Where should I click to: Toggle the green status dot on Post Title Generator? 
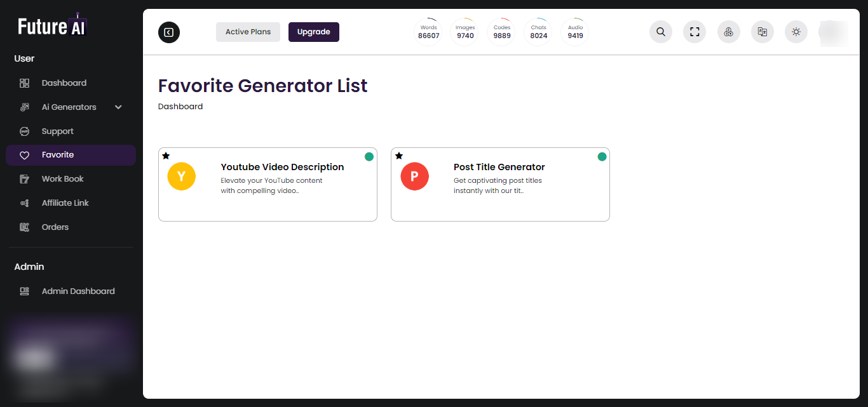pyautogui.click(x=602, y=156)
